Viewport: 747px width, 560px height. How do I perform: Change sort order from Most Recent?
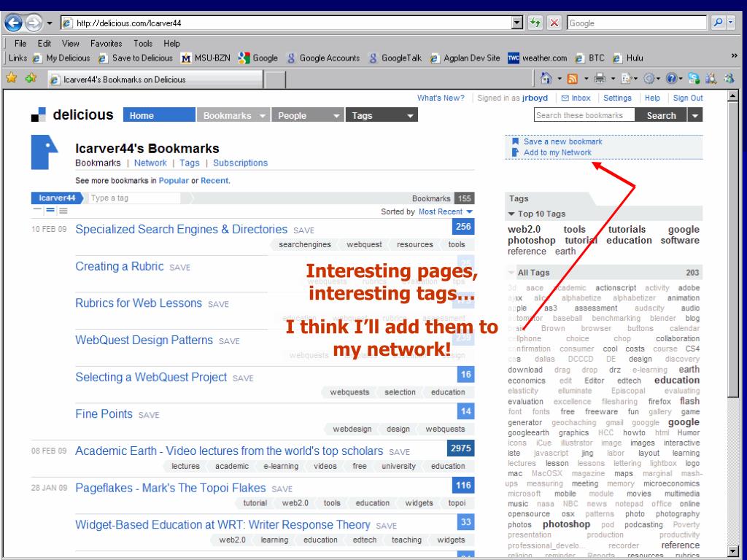[446, 211]
